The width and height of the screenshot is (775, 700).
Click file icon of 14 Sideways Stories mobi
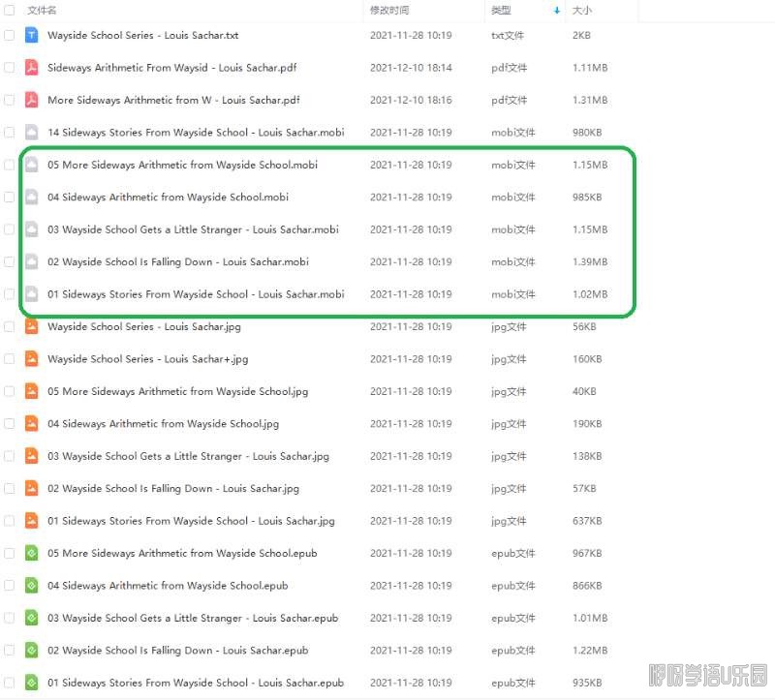(x=32, y=133)
